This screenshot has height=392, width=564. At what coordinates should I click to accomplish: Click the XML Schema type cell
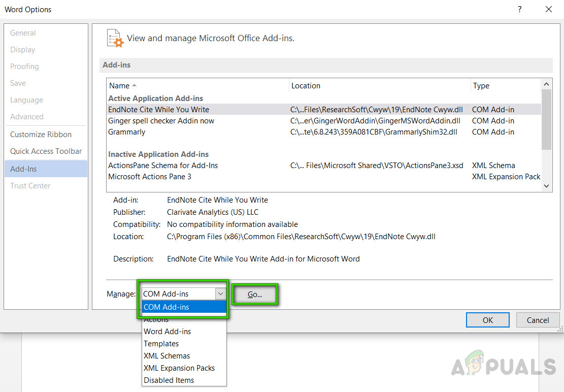[x=493, y=166]
